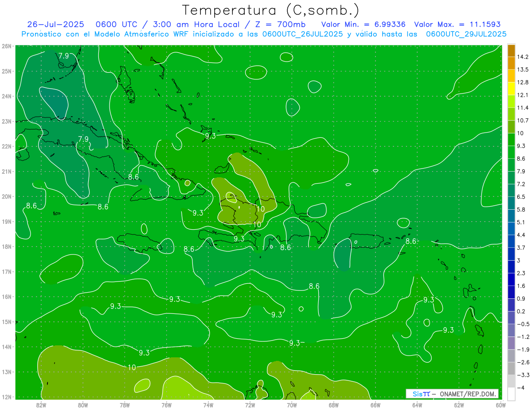Click the '24N' latitude axis label
This screenshot has height=411, width=532.
(7, 96)
